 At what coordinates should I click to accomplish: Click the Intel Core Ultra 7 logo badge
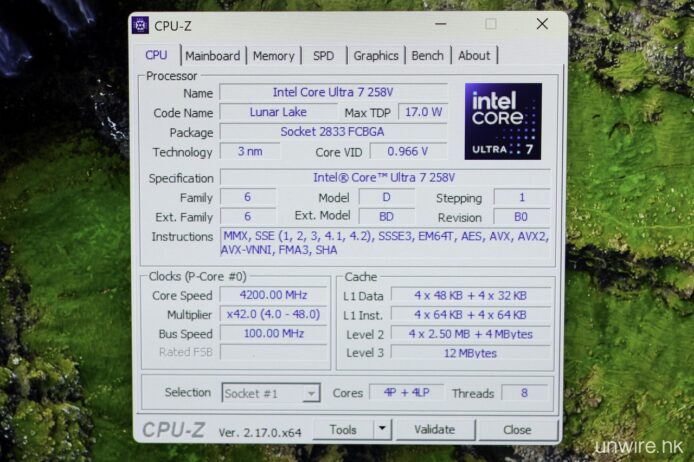click(503, 121)
